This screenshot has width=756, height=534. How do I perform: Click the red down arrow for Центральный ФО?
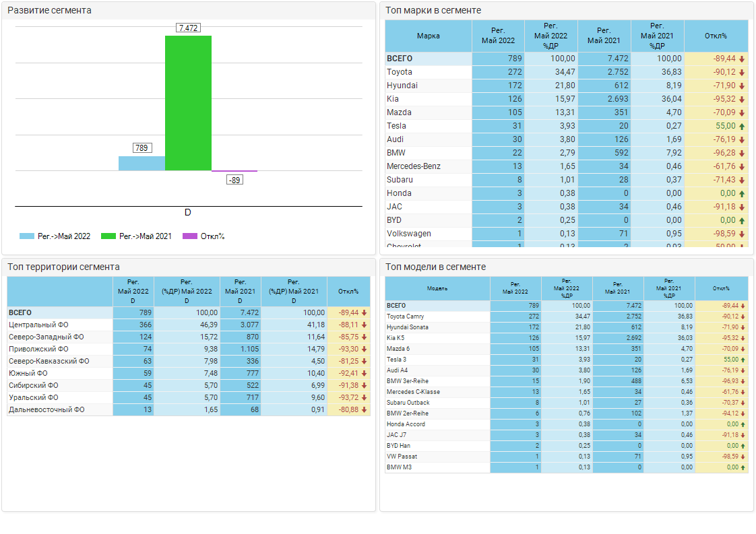[x=365, y=325]
